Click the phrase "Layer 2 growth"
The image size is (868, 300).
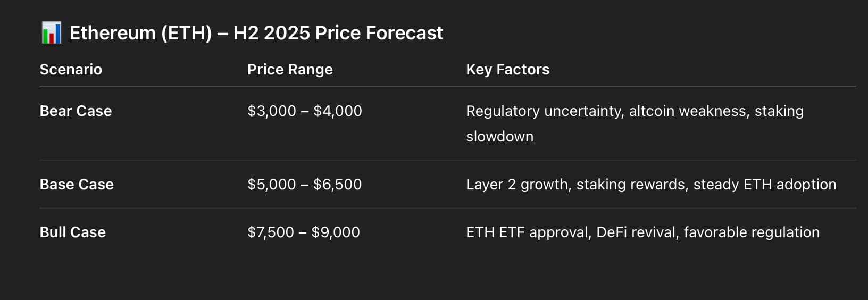[x=517, y=185]
